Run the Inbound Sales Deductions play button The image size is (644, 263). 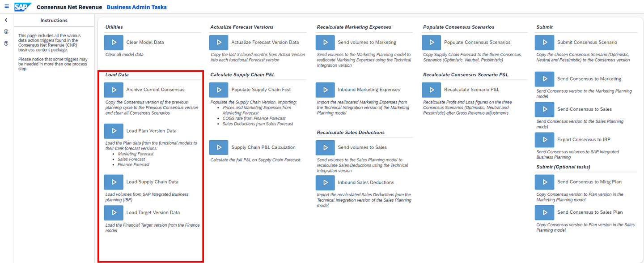[325, 182]
